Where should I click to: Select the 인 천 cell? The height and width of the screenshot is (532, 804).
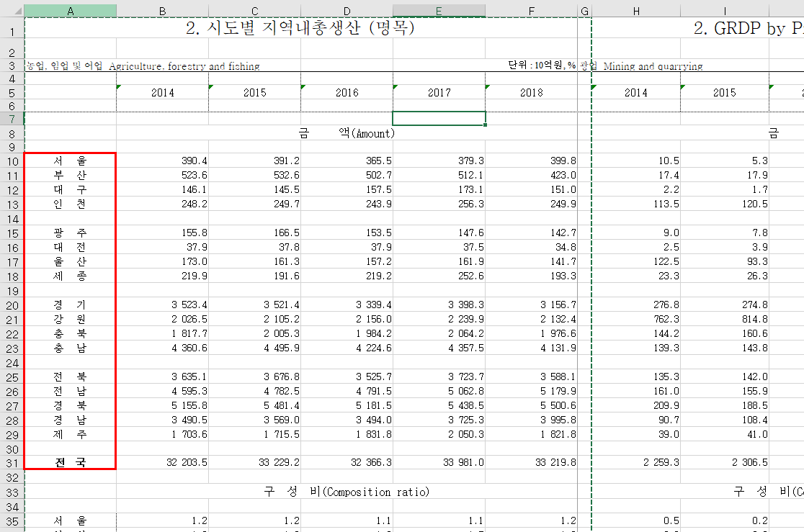[71, 204]
